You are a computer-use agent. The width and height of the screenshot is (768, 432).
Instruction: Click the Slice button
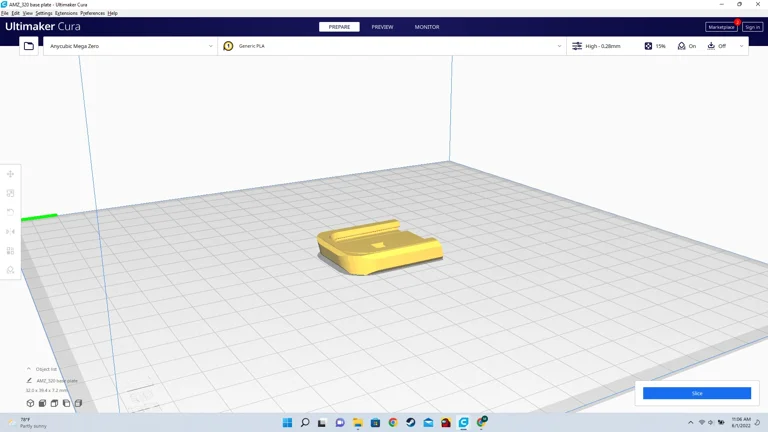697,393
